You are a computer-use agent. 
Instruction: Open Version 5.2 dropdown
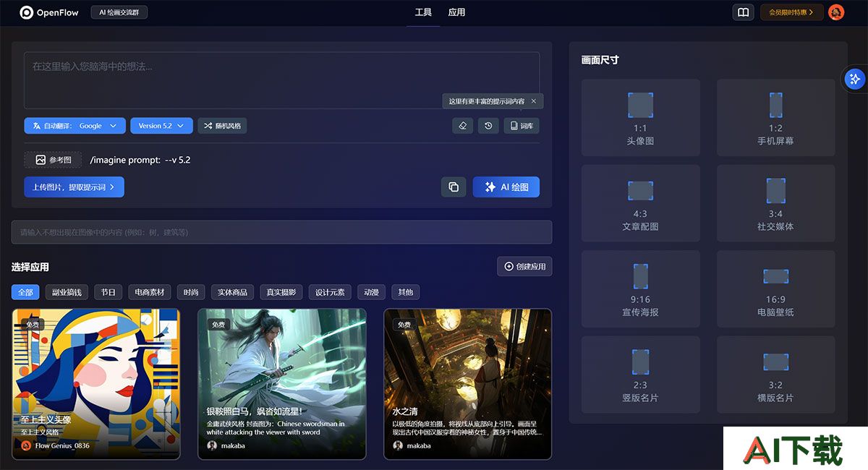(x=161, y=126)
